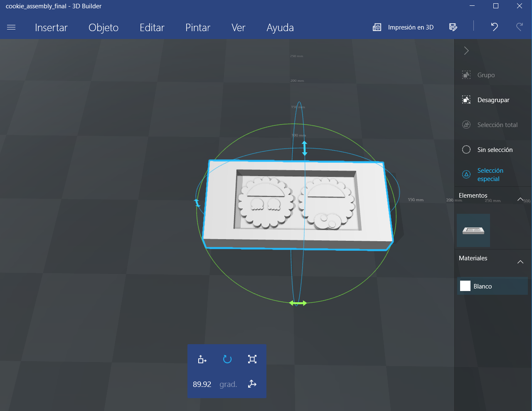Open the Pintar menu

click(198, 27)
